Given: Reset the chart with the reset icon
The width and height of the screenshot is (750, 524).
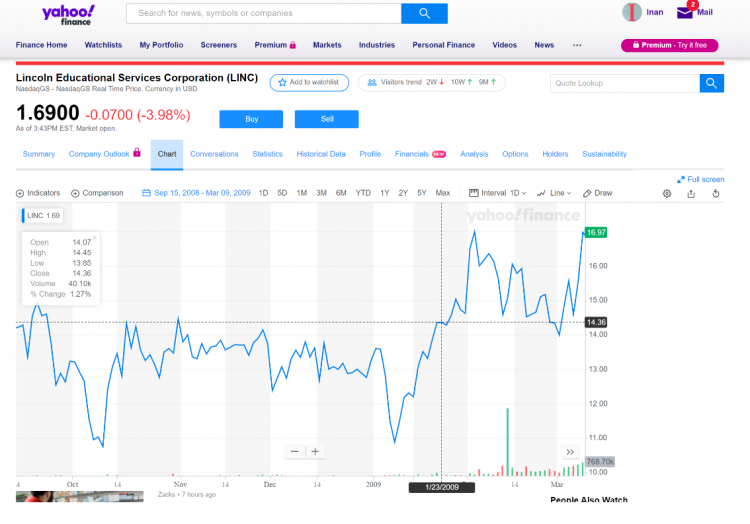Looking at the screenshot, I should (716, 193).
